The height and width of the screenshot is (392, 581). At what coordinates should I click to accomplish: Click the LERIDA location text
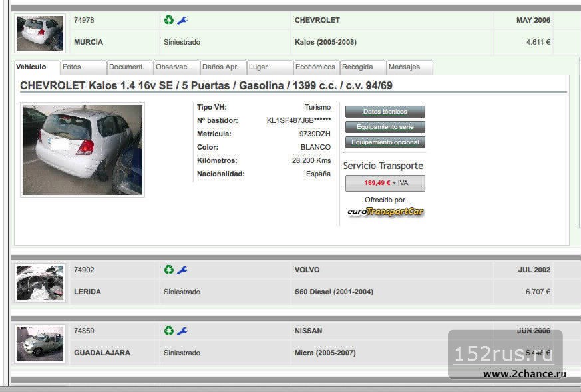tap(87, 292)
